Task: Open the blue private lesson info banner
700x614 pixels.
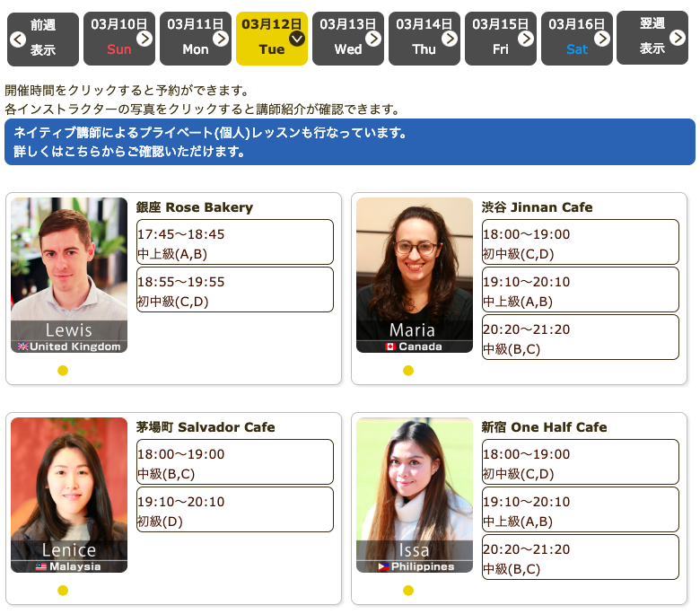Action: click(x=349, y=142)
